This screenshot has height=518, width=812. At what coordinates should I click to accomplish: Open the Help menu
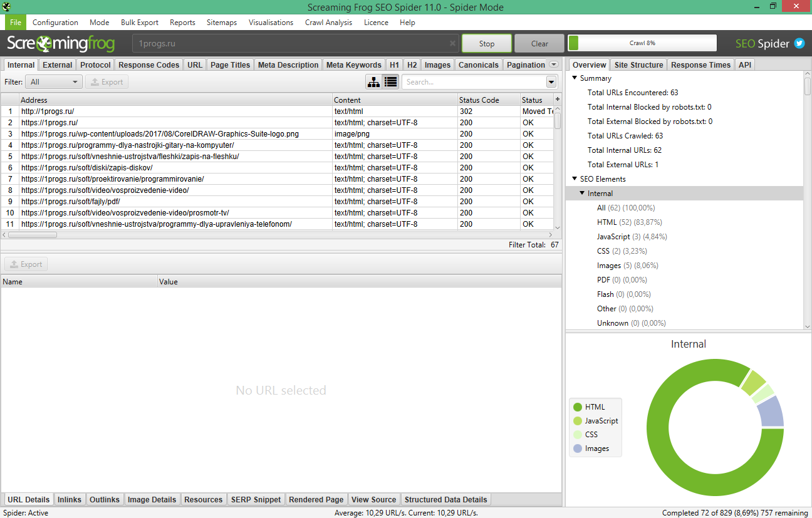[407, 23]
